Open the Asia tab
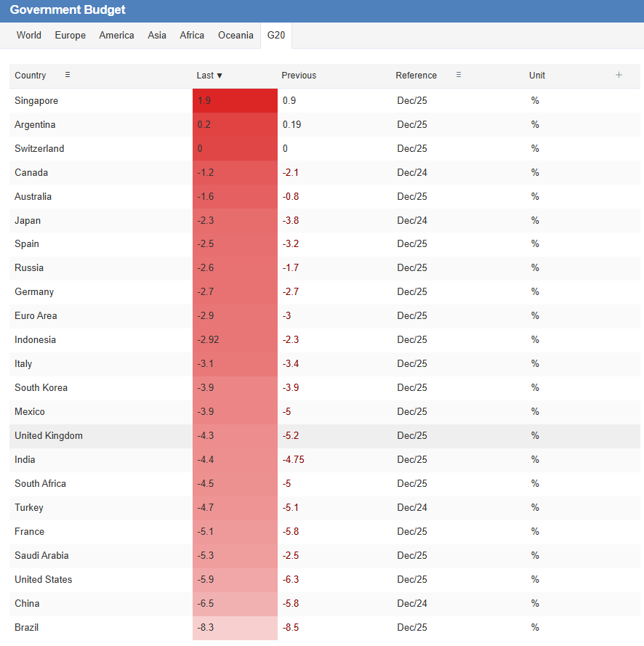The image size is (644, 646). [157, 36]
